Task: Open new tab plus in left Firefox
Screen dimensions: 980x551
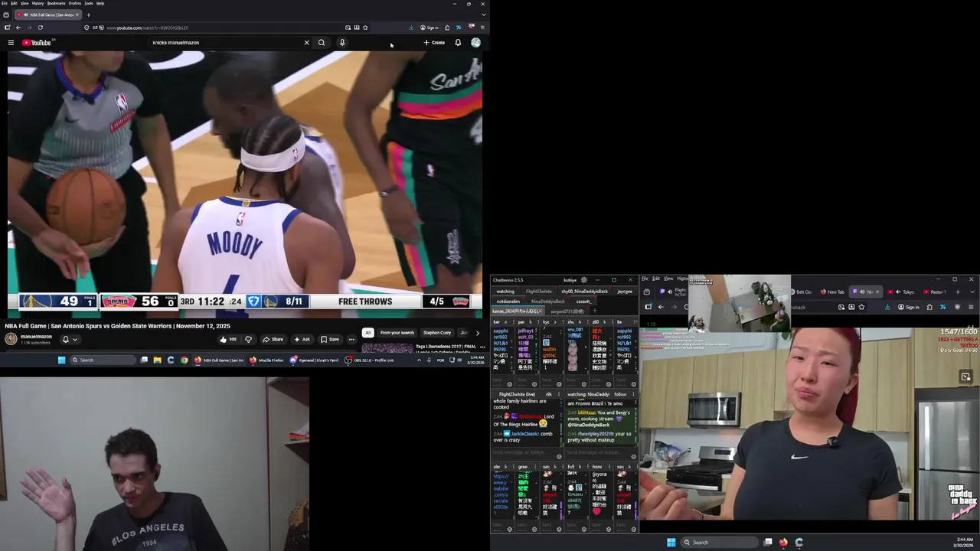Action: (x=88, y=15)
